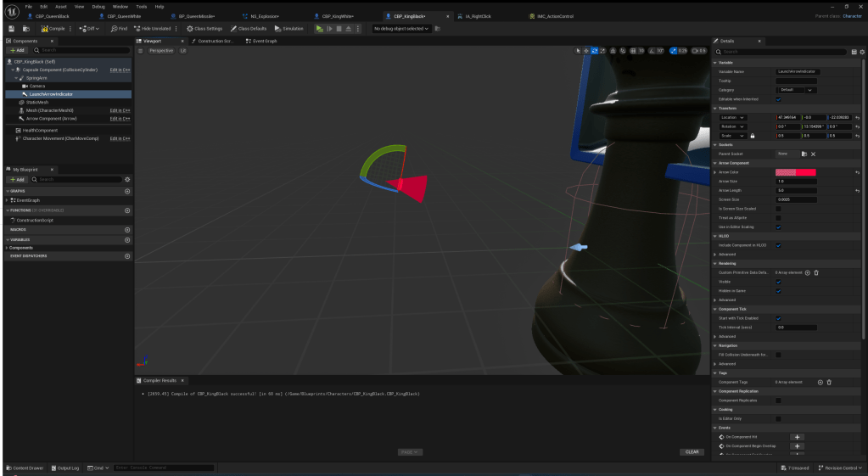Open the debug object selection dropdown
The width and height of the screenshot is (868, 476).
tap(400, 29)
